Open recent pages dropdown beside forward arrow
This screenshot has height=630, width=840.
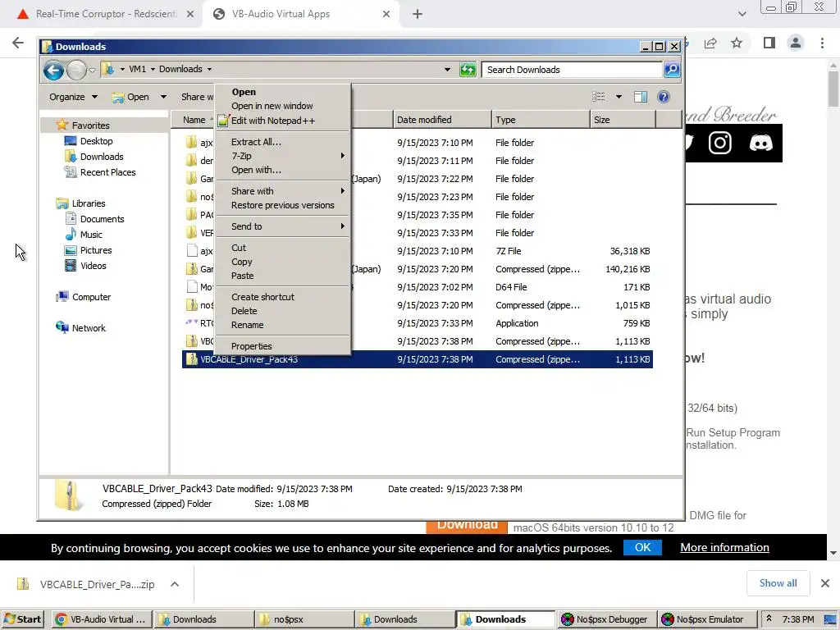pyautogui.click(x=92, y=71)
